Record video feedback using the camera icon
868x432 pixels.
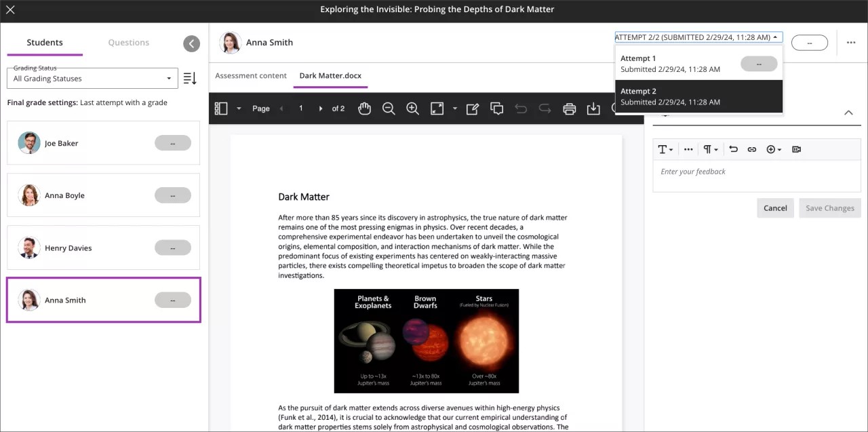[796, 149]
